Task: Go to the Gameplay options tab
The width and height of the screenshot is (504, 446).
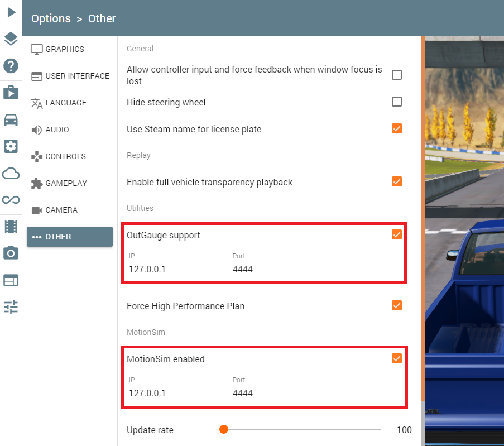Action: tap(66, 183)
